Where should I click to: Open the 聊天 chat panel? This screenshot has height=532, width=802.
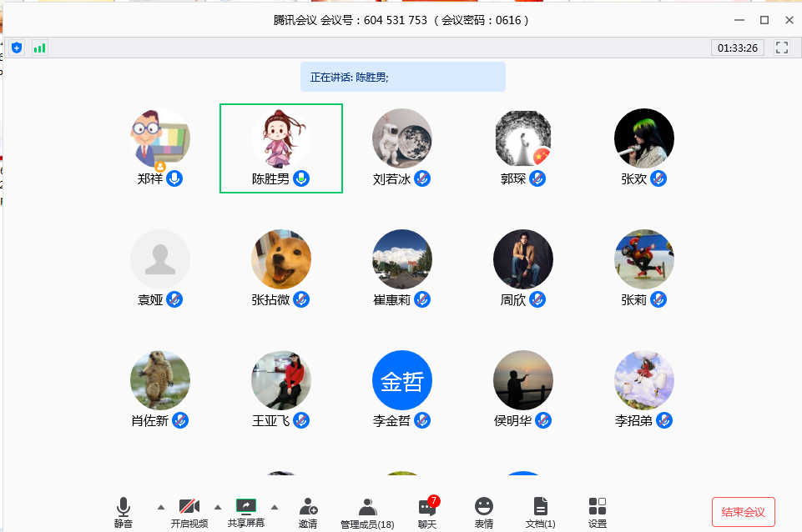tap(427, 513)
